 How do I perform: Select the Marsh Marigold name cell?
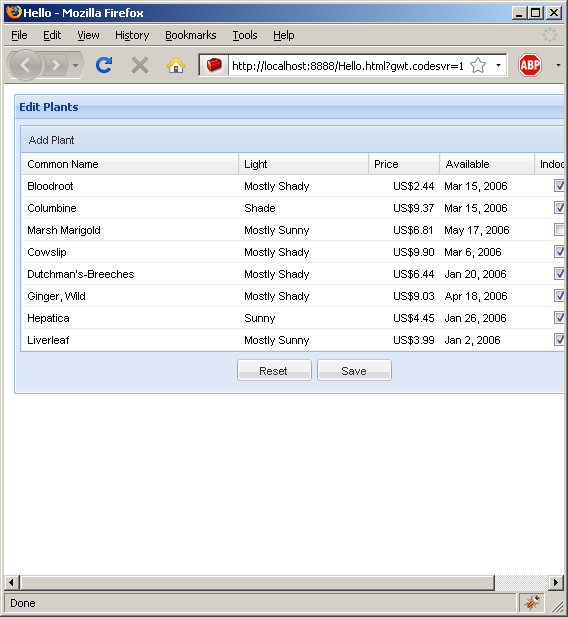tap(130, 230)
